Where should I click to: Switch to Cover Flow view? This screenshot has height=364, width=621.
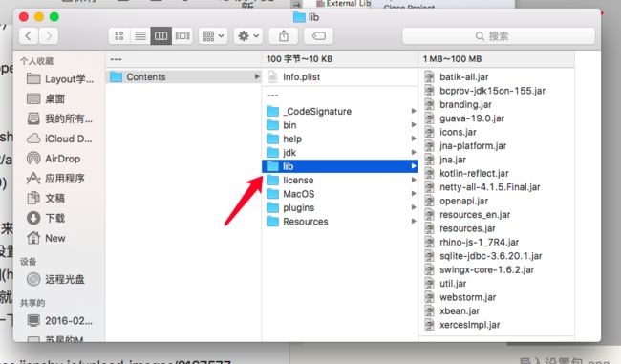point(182,36)
